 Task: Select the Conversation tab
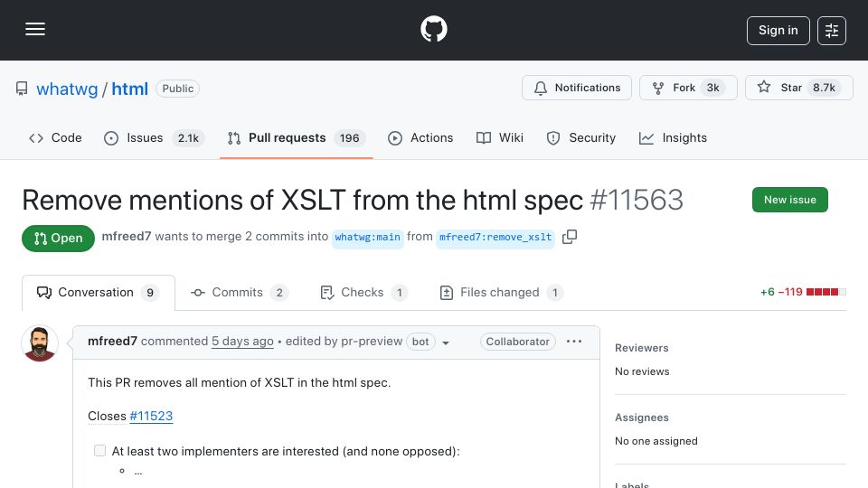(x=99, y=293)
